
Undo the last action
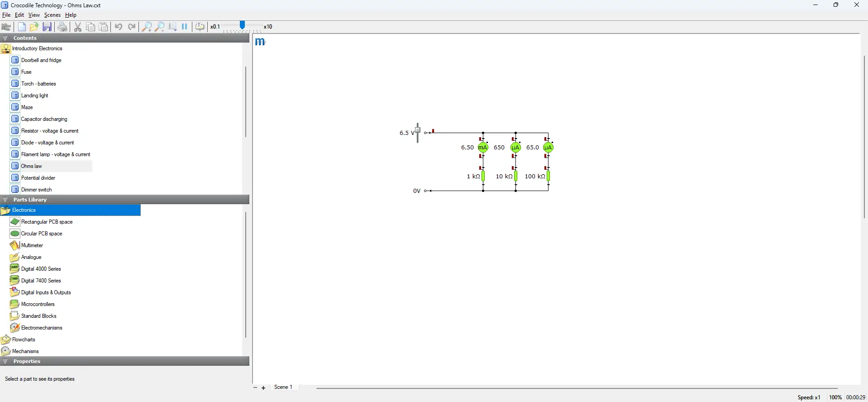(x=119, y=27)
